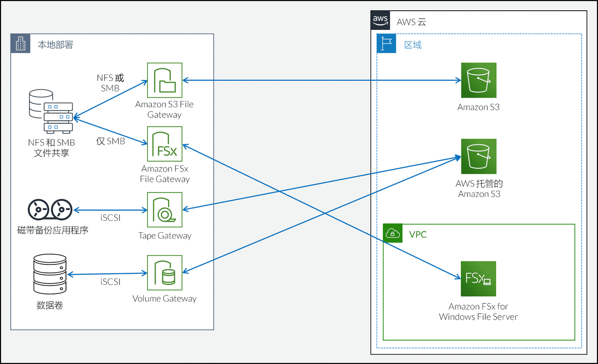The height and width of the screenshot is (364, 598).
Task: Click the Amazon S3 File Gateway caption
Action: 164,109
